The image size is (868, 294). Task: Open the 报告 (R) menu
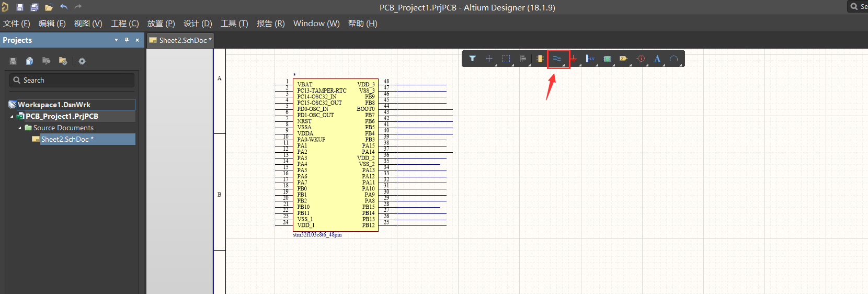pyautogui.click(x=270, y=24)
